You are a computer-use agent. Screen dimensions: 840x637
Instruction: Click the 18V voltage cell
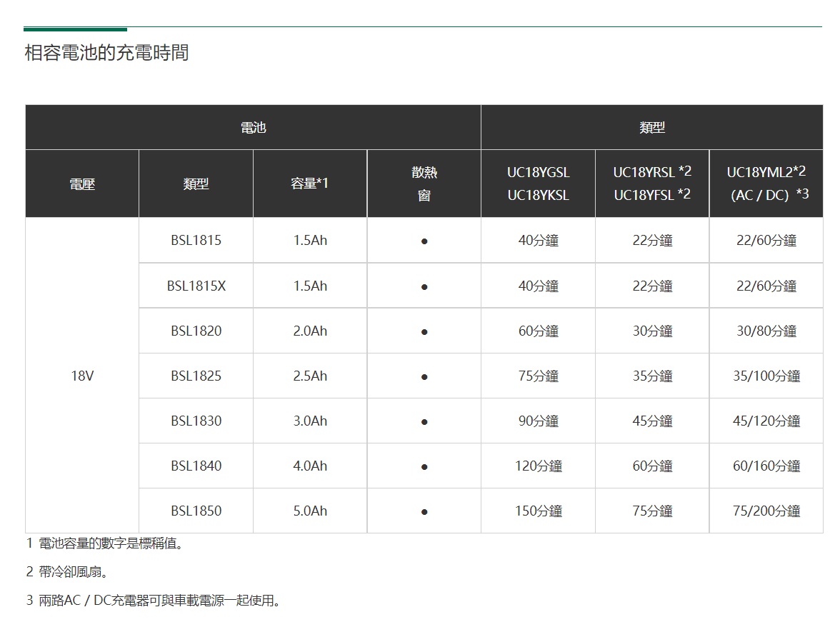[x=82, y=376]
